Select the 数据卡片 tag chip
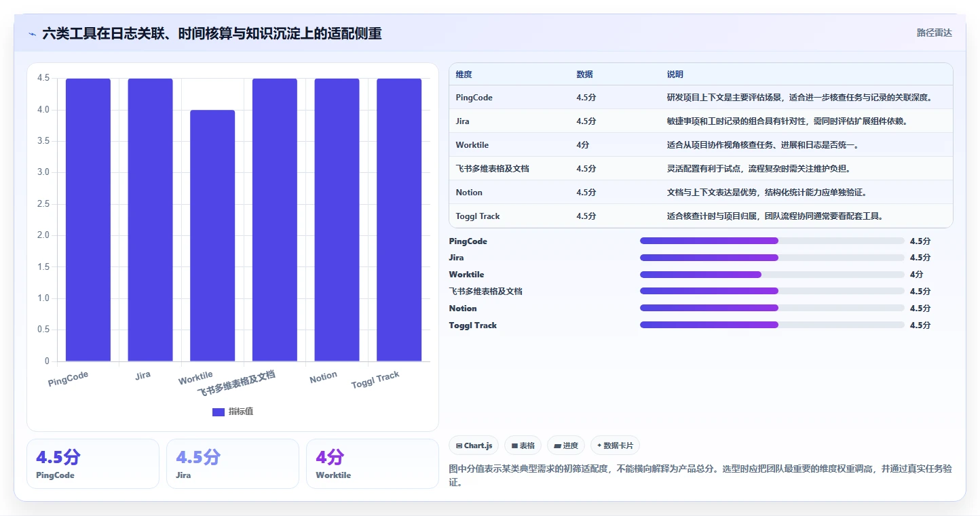980x516 pixels. [615, 445]
